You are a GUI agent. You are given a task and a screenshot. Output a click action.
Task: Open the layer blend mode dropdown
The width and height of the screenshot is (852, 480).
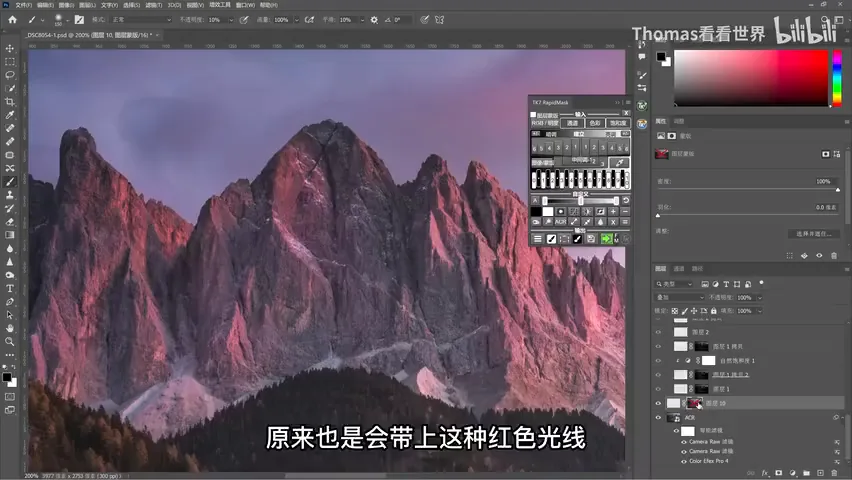click(679, 297)
